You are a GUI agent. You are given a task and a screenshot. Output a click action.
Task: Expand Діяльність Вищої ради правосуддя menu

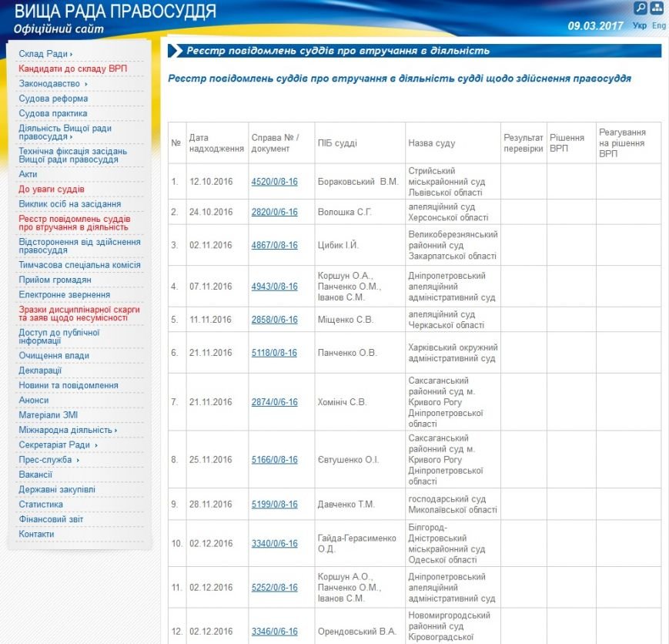(x=65, y=132)
